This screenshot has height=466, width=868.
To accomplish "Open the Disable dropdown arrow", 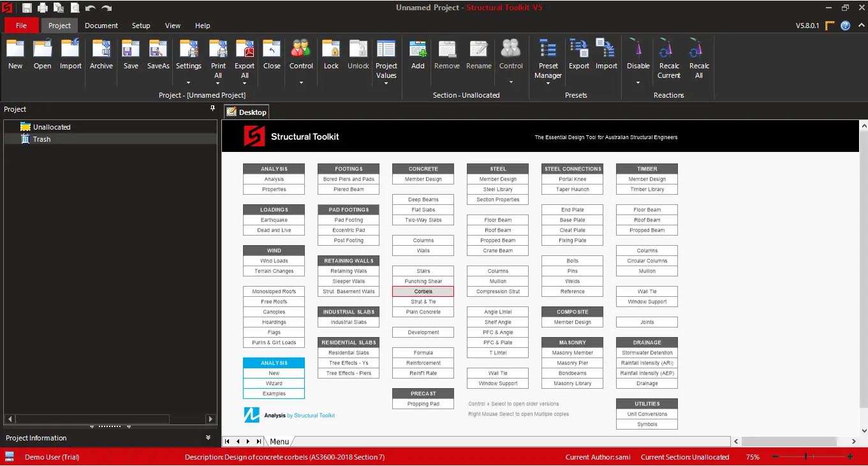I will click(638, 82).
